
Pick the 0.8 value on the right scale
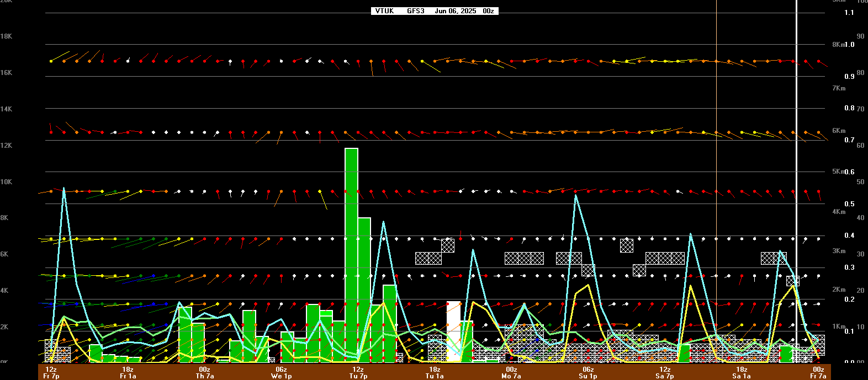coord(849,108)
